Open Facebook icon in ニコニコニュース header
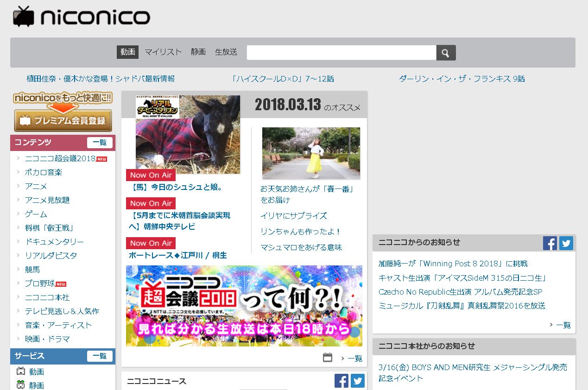 coord(341,381)
